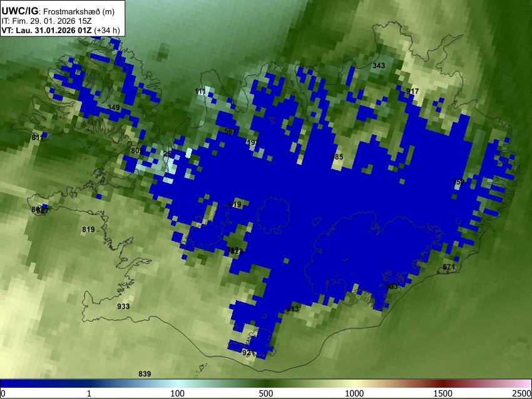This screenshot has height=399, width=532.
Task: Click the legend tick label 500
Action: pyautogui.click(x=265, y=393)
